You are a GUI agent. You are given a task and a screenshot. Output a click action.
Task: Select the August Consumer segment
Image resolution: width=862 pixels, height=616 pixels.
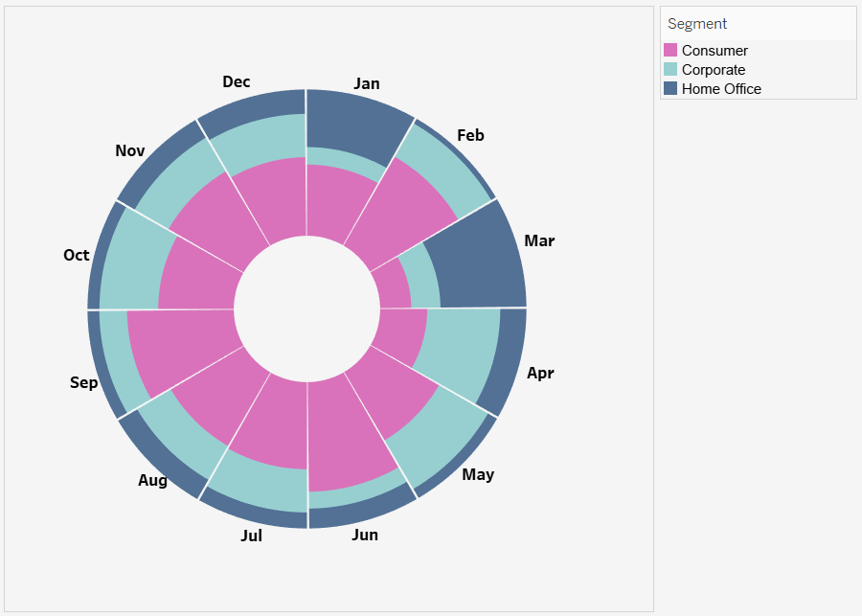pyautogui.click(x=220, y=393)
